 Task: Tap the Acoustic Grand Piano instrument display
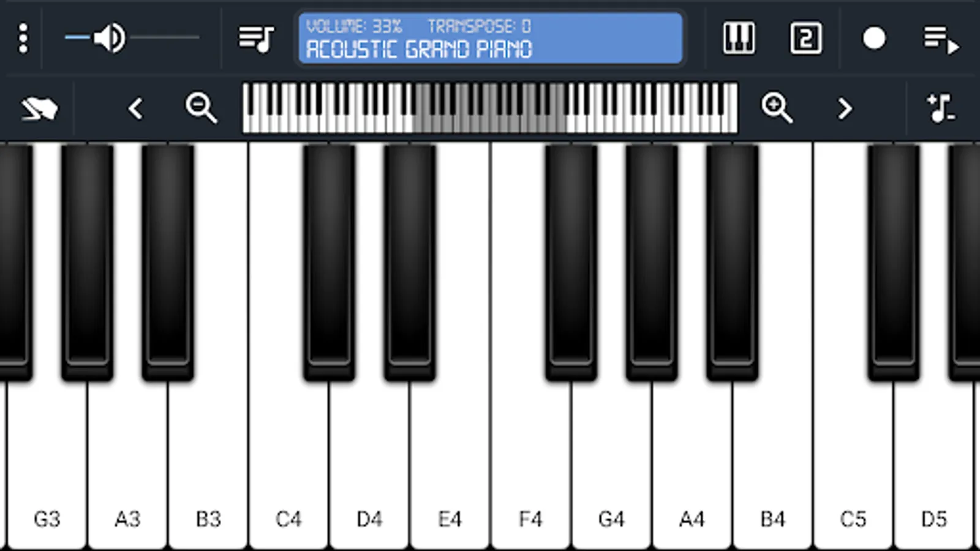click(x=490, y=38)
